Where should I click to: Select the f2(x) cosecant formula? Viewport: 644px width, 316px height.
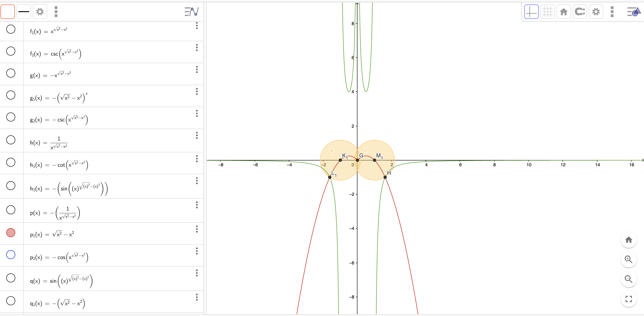[x=56, y=54]
